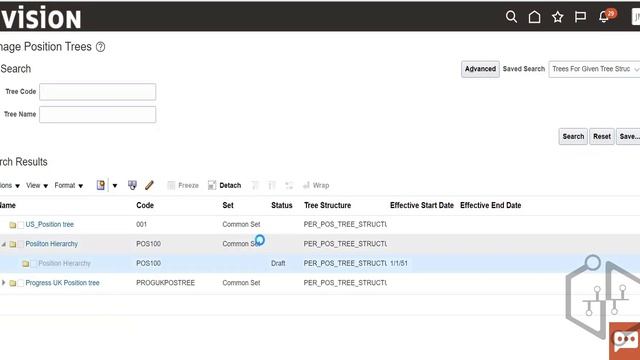The height and width of the screenshot is (360, 640).
Task: Click the 001 code cell
Action: click(141, 224)
